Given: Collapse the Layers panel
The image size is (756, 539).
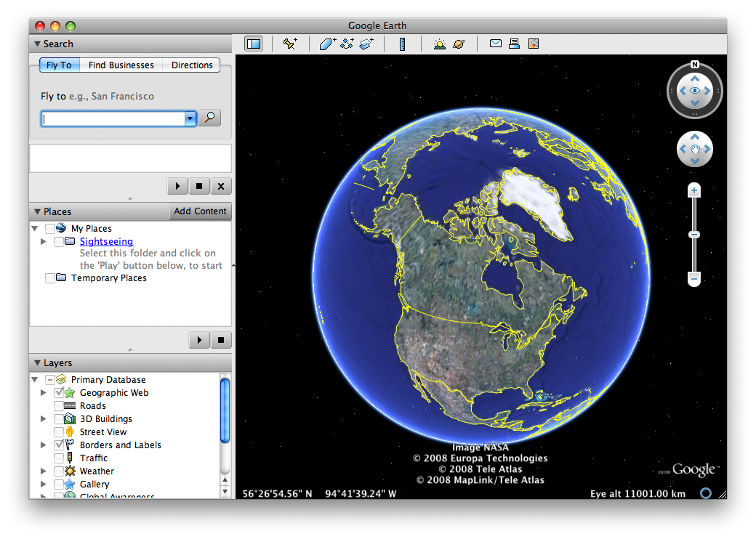Looking at the screenshot, I should [x=37, y=362].
